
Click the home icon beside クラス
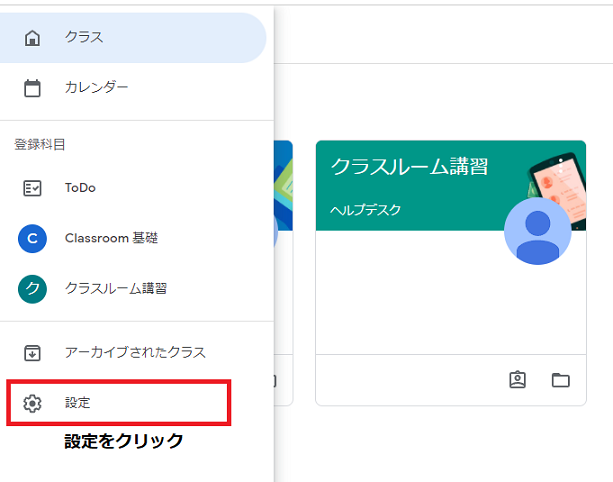(x=32, y=38)
